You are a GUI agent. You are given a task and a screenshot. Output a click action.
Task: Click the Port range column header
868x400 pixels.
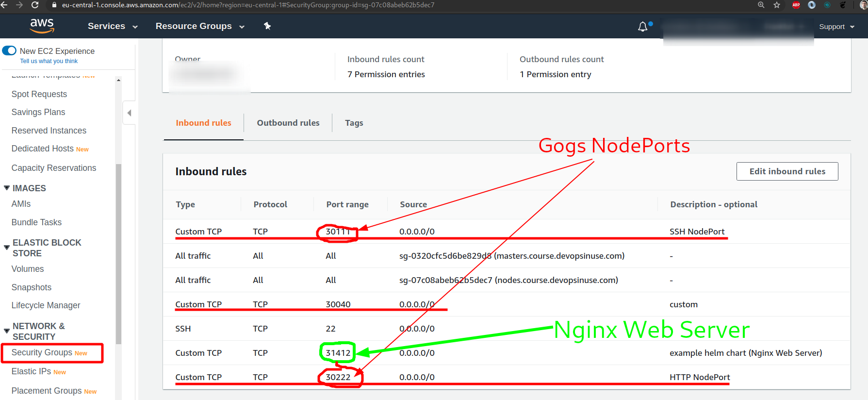pos(347,204)
